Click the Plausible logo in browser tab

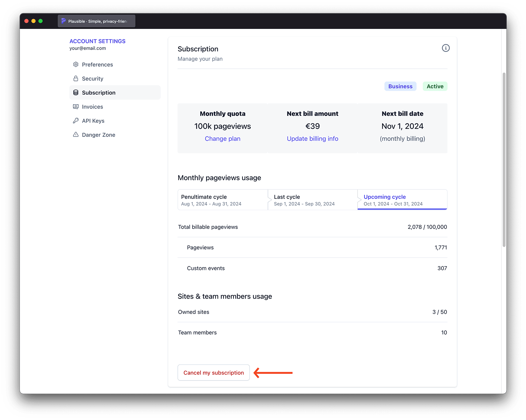63,21
